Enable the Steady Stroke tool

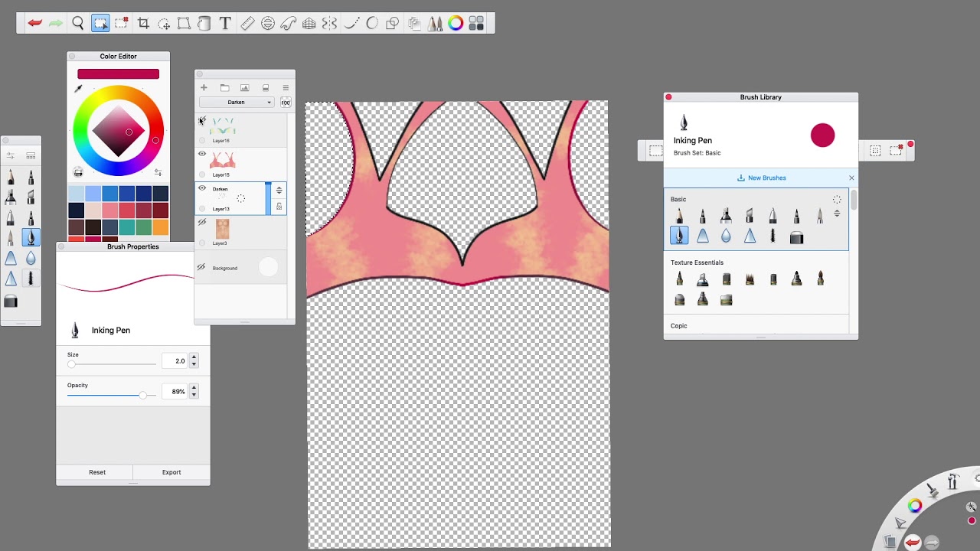[351, 24]
